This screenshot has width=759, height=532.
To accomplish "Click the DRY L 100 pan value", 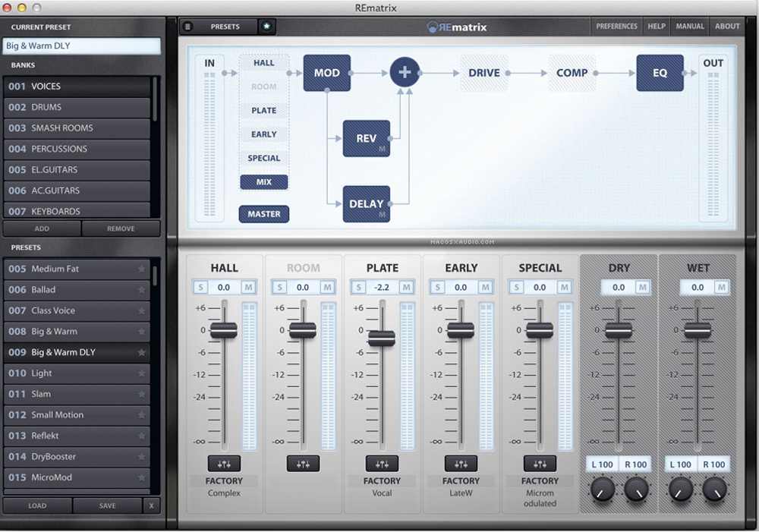I will click(x=602, y=464).
